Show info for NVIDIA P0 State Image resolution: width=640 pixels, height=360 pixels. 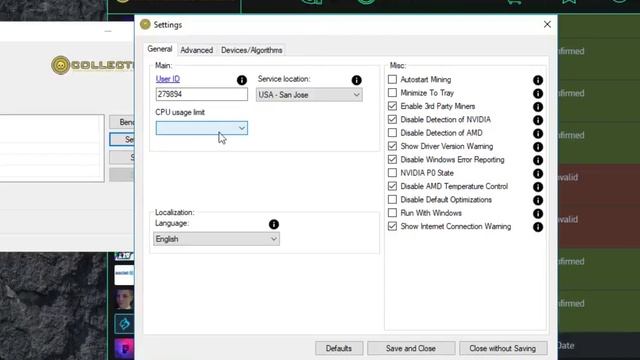(x=538, y=173)
